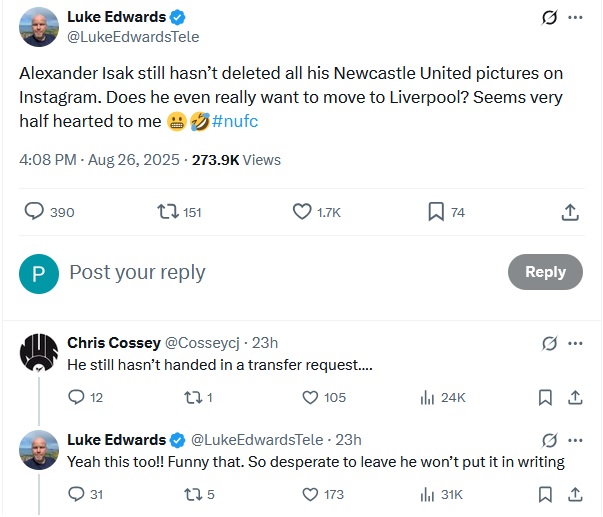Like the main tweet with 1.7K likes
The image size is (603, 517).
[x=302, y=212]
